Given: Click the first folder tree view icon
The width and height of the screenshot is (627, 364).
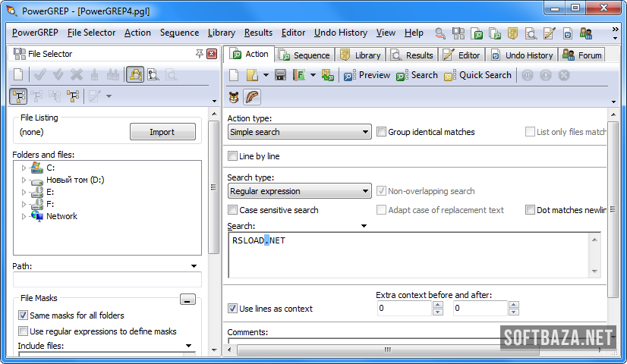Looking at the screenshot, I should pos(18,96).
